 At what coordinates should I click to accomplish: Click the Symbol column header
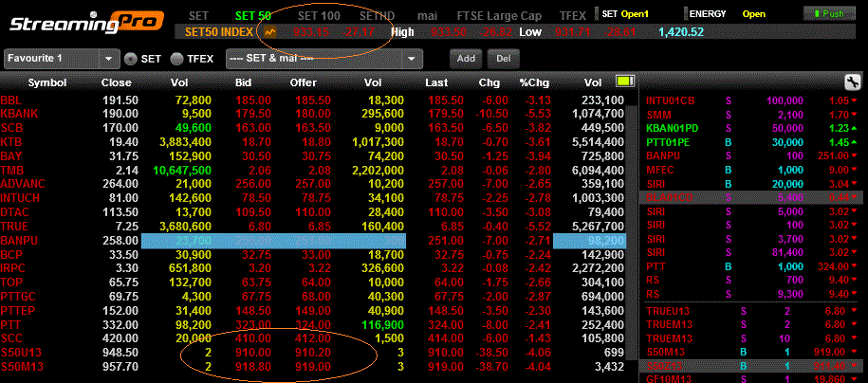(x=47, y=83)
